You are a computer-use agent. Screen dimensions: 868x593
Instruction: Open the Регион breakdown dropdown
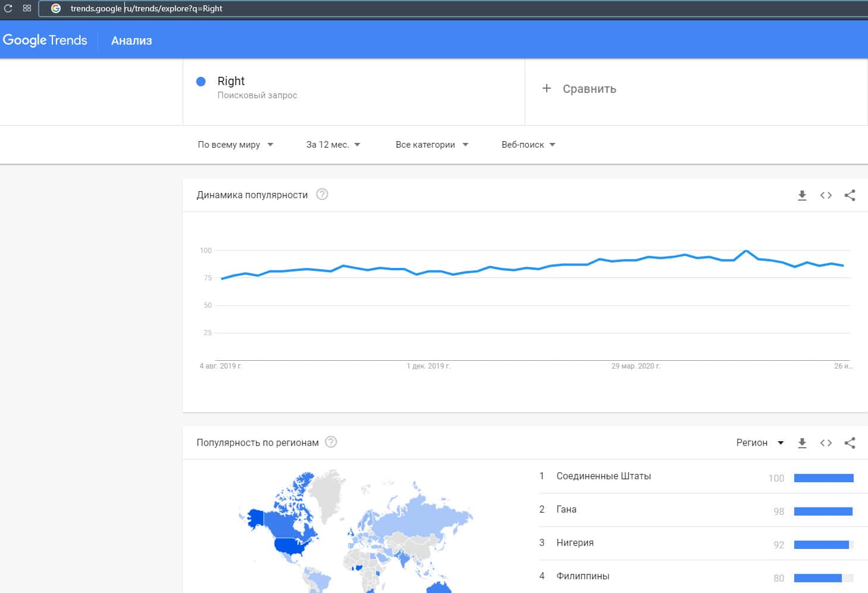(760, 443)
